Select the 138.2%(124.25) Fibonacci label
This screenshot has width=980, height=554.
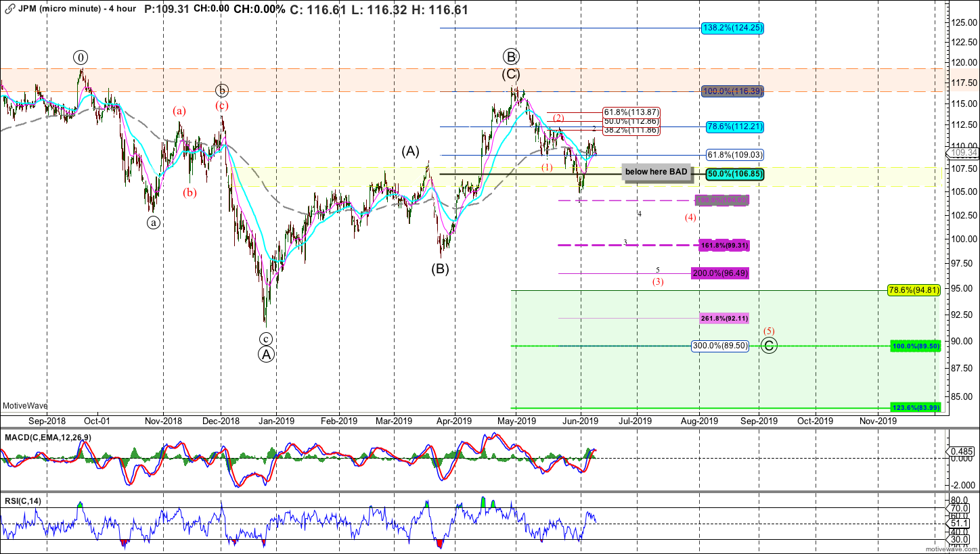(732, 28)
